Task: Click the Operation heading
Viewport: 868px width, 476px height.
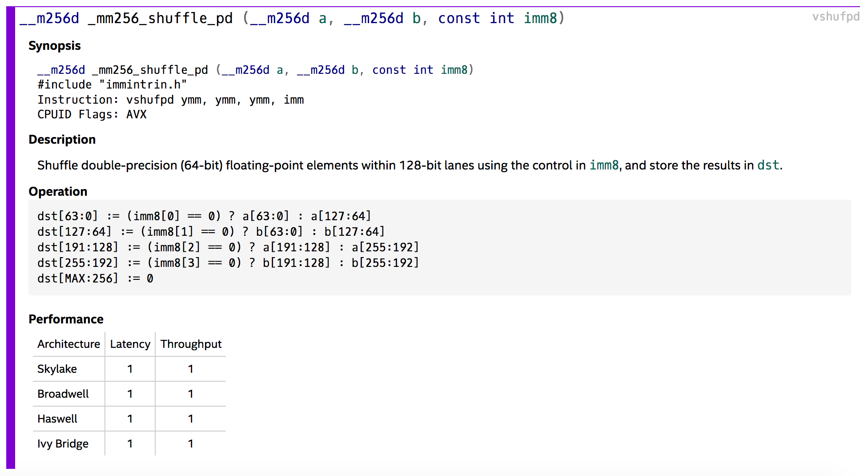Action: pyautogui.click(x=58, y=192)
